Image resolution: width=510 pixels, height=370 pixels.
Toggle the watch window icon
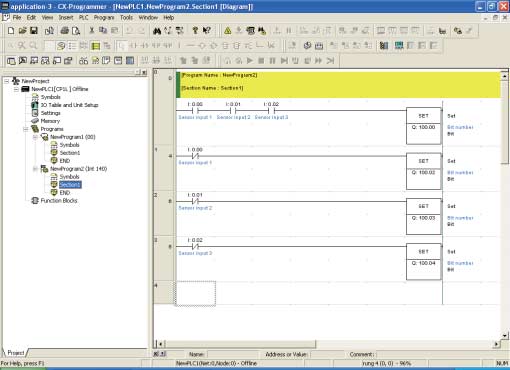point(34,61)
